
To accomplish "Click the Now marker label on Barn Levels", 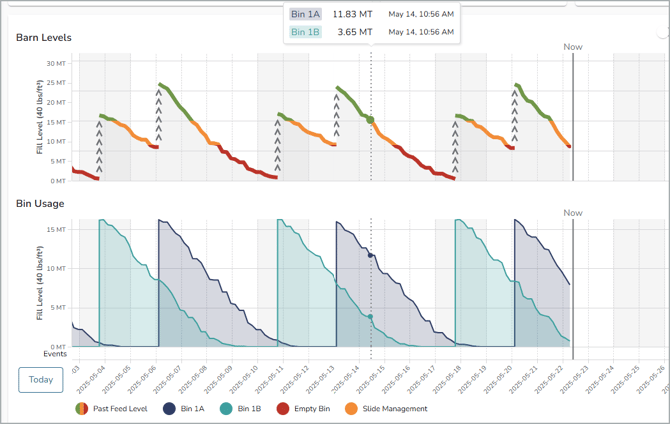I will click(573, 47).
